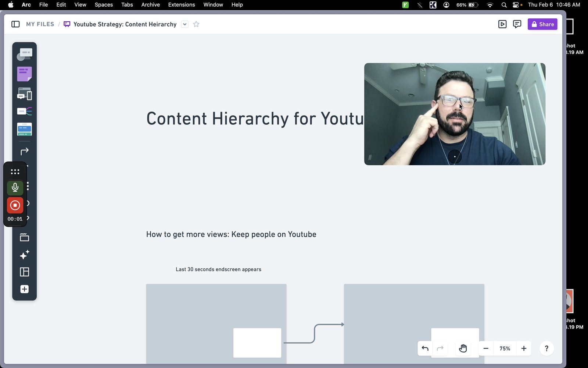Toggle the left sidebar panel
Screen dimensions: 588x368
(x=15, y=24)
